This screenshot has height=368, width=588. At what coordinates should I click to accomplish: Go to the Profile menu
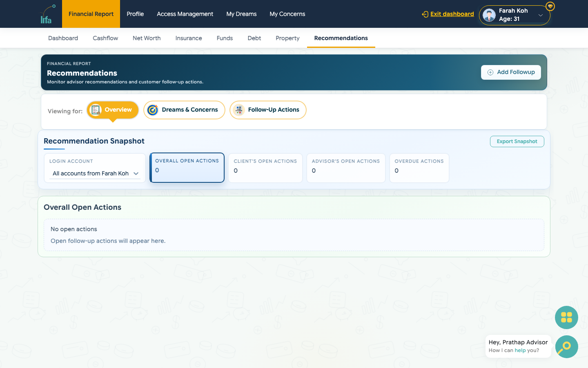[x=135, y=14]
